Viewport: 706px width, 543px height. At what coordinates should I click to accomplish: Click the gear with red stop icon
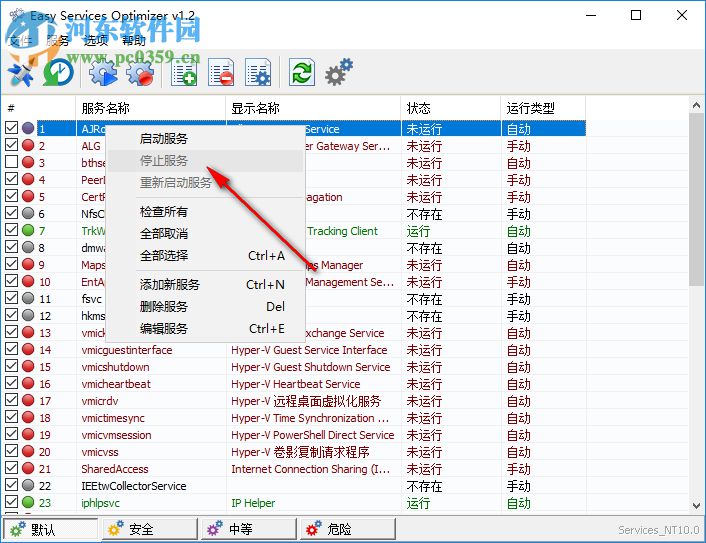[x=140, y=72]
